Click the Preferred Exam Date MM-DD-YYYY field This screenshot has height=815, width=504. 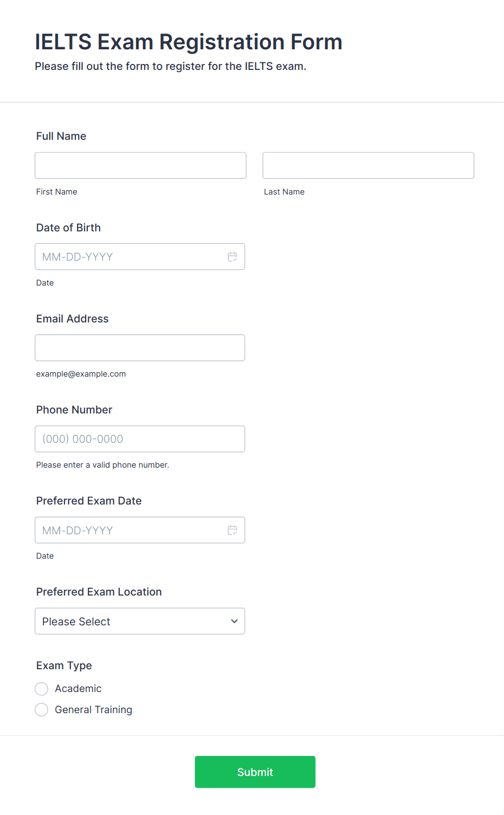(x=140, y=530)
